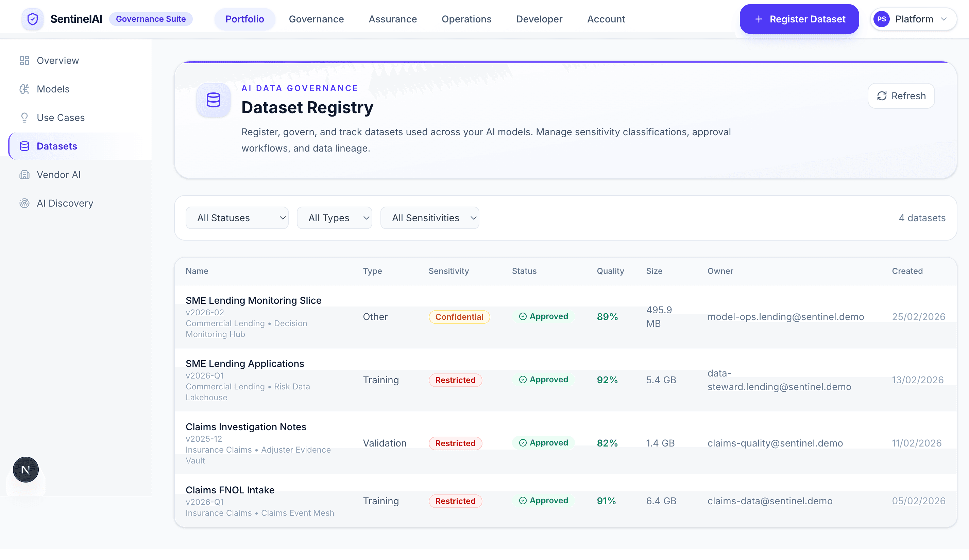Viewport: 969px width, 560px height.
Task: Open the All Statuses dropdown
Action: (x=237, y=217)
